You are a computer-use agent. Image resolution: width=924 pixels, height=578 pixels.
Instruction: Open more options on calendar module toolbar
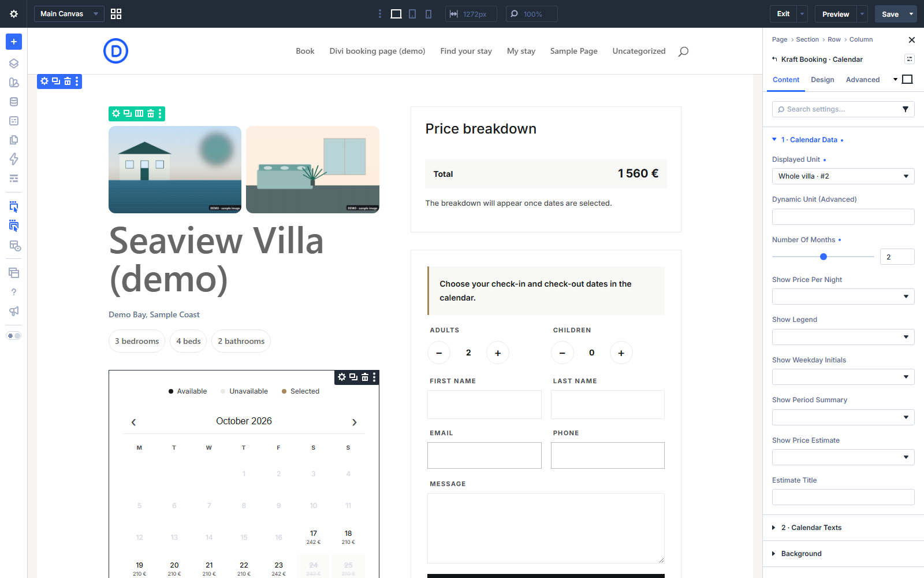pyautogui.click(x=374, y=377)
